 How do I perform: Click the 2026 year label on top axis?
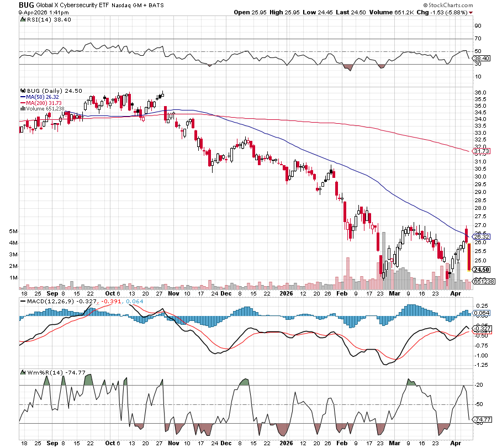(x=286, y=295)
